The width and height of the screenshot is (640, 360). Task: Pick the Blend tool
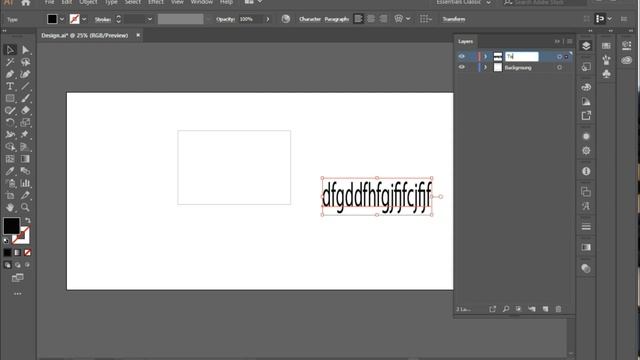point(25,171)
